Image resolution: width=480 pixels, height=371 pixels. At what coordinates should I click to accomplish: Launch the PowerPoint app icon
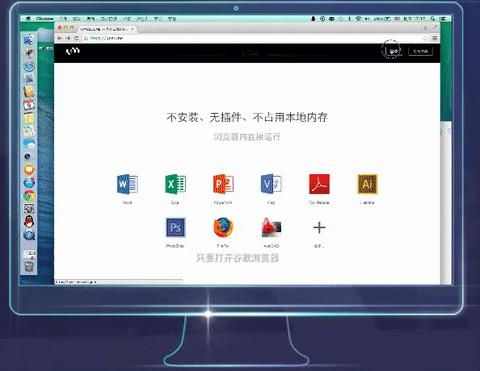223,184
